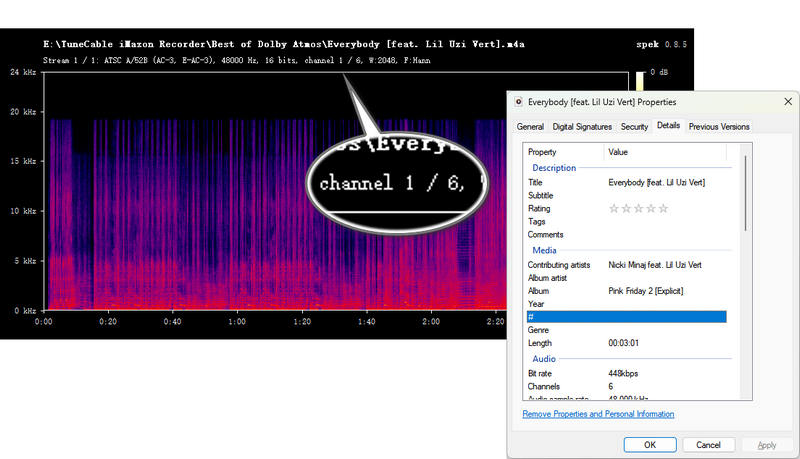
Task: Open the Digital Signatures tab
Action: coord(582,126)
